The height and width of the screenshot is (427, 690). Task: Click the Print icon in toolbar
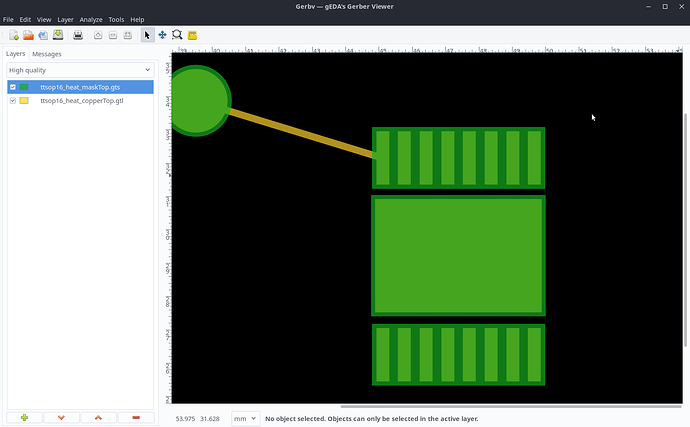coord(78,35)
